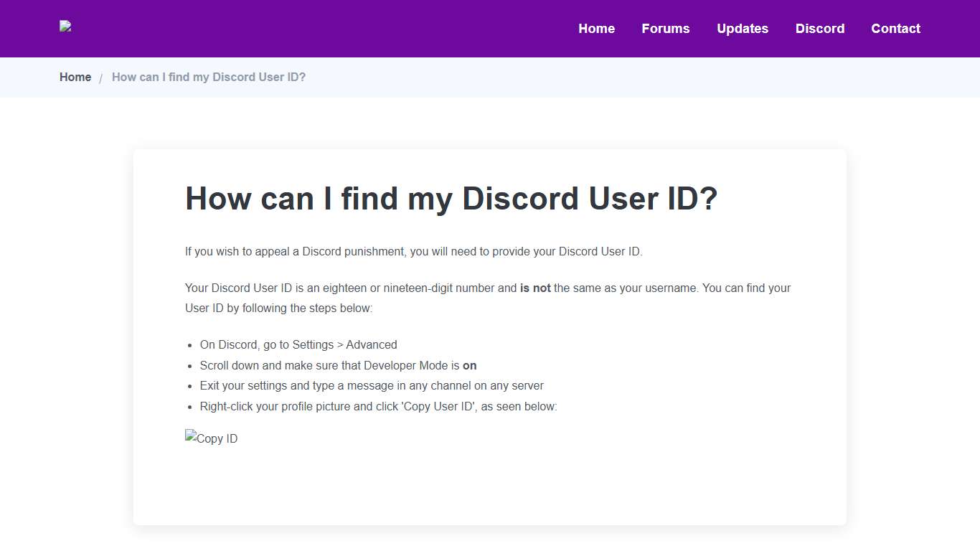Open the Contact page
This screenshot has width=980, height=551.
(895, 29)
